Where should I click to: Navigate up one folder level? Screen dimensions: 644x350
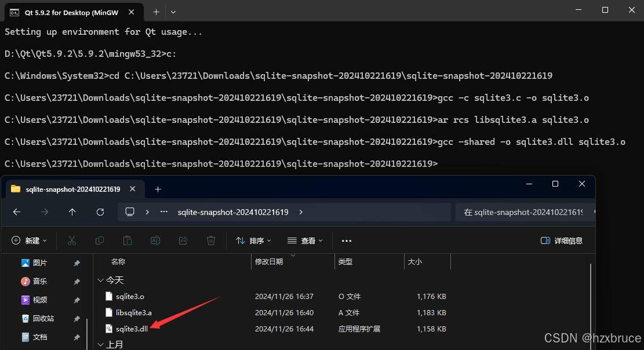(72, 212)
